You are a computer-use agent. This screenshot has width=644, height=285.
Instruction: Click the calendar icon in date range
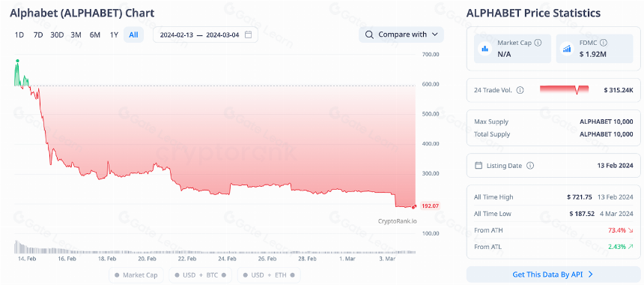point(248,34)
